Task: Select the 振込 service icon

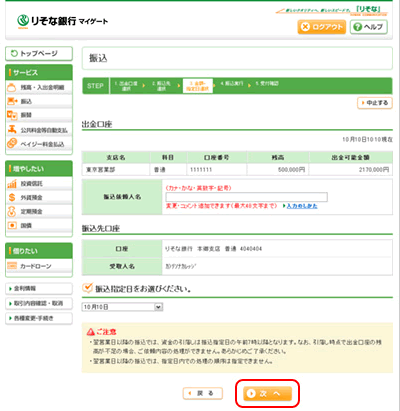Action: click(12, 101)
